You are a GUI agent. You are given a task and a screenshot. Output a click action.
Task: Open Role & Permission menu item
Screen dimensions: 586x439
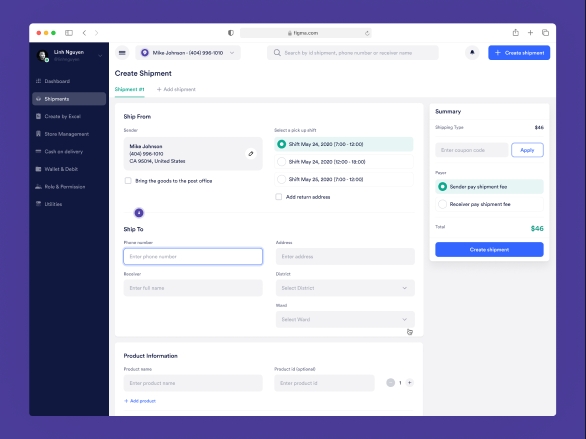click(x=69, y=186)
